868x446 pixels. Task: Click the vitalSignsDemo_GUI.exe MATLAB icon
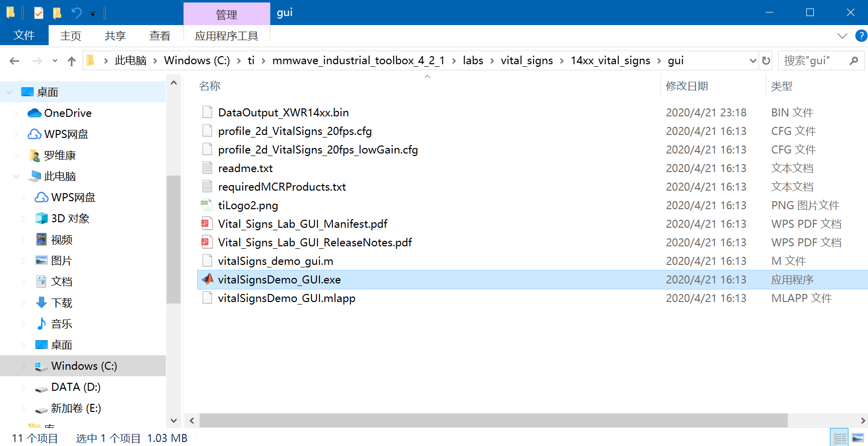point(207,279)
